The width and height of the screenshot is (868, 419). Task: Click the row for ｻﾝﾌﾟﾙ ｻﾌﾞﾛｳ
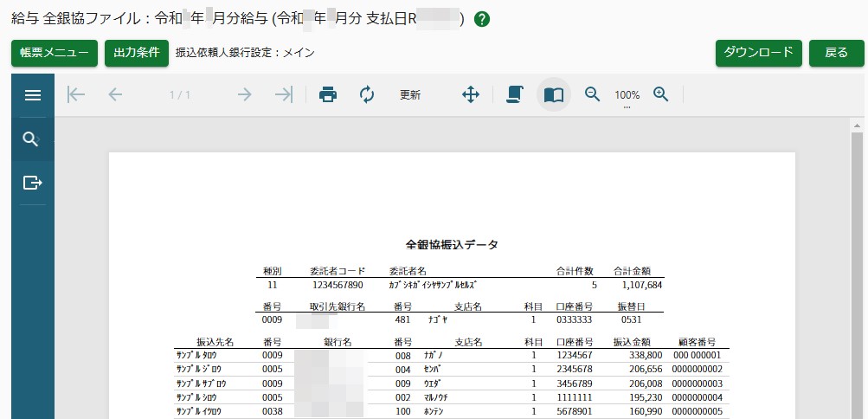(451, 384)
